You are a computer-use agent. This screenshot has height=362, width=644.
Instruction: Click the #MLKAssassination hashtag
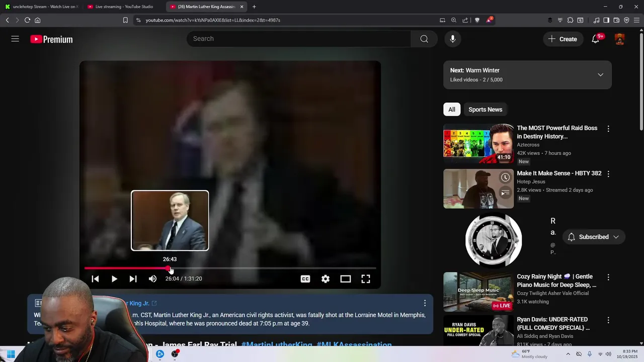[354, 345]
